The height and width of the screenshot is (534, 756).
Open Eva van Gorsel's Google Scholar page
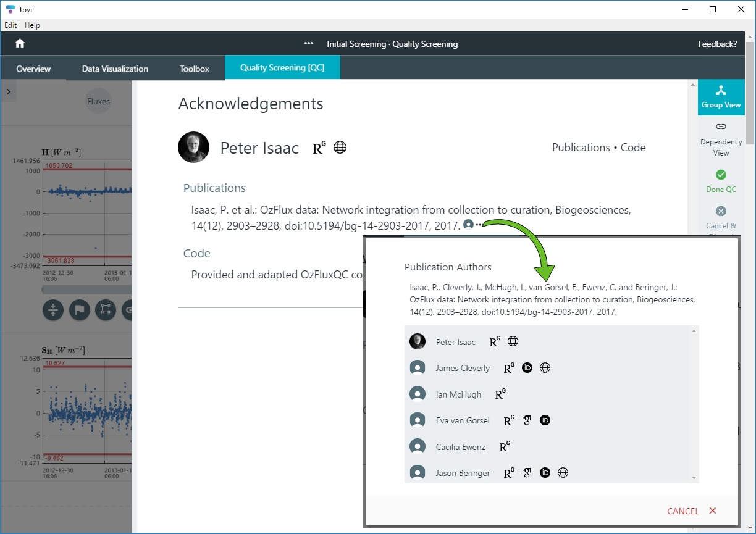point(527,420)
